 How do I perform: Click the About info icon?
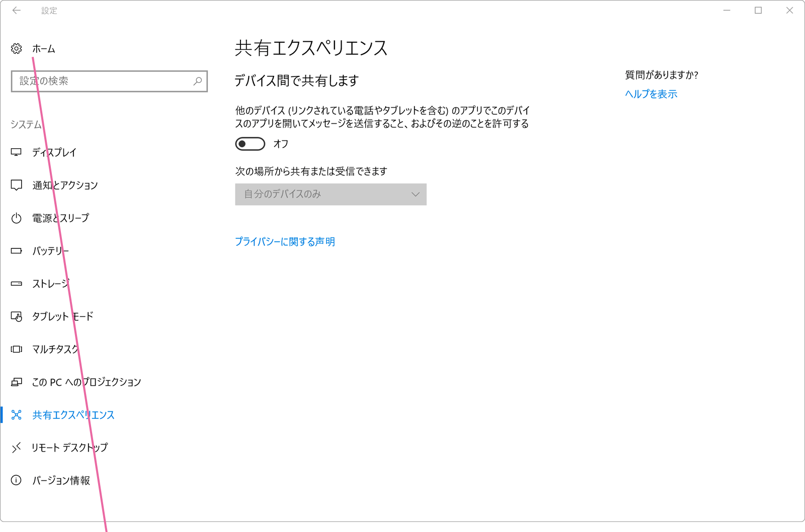17,480
